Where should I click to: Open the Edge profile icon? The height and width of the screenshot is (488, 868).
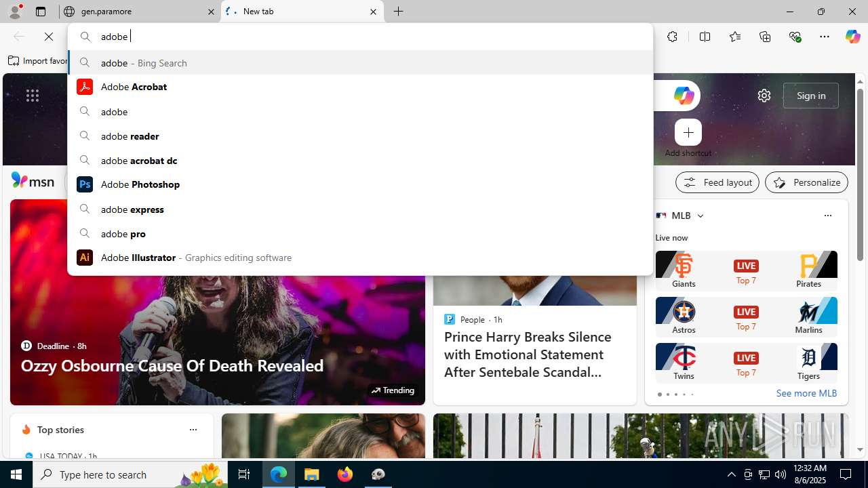click(x=15, y=12)
